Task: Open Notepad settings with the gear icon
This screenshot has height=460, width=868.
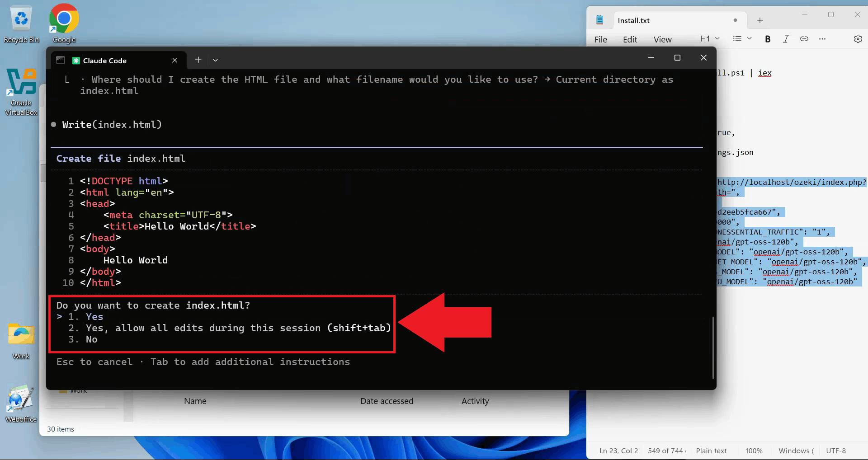Action: (x=858, y=39)
